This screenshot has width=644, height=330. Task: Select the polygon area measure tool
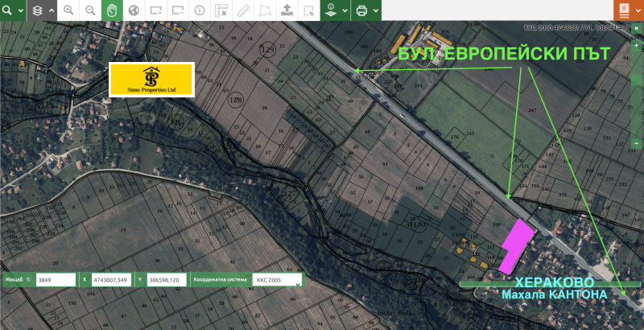[x=265, y=10]
